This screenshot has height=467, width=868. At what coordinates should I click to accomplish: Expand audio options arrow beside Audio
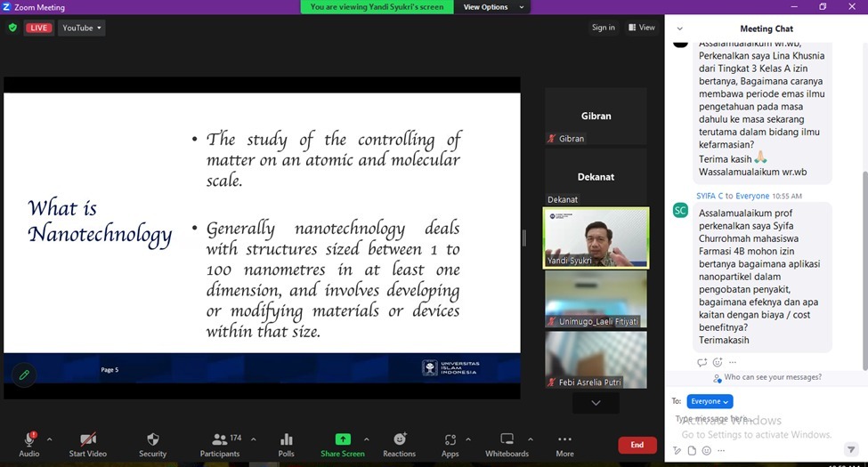49,439
